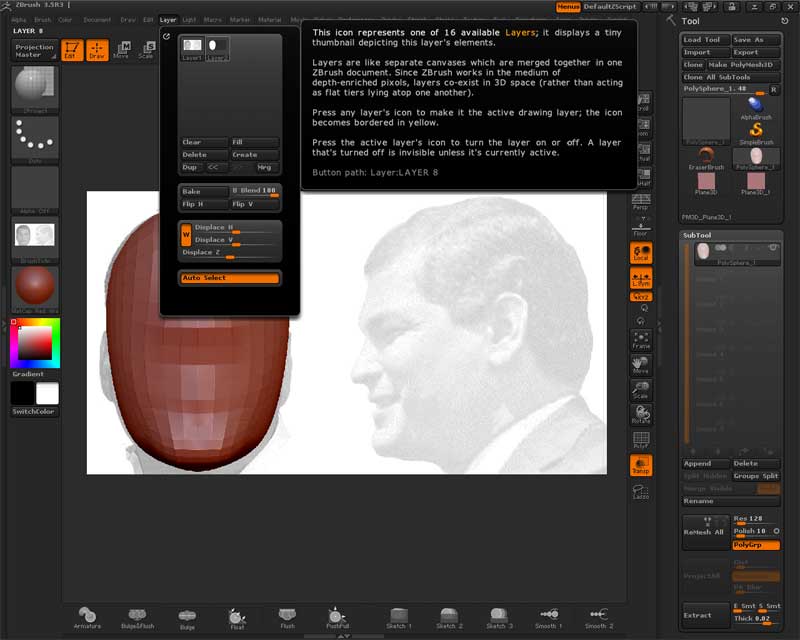Open the current stroke type selector
This screenshot has height=640, width=800.
pyautogui.click(x=35, y=138)
